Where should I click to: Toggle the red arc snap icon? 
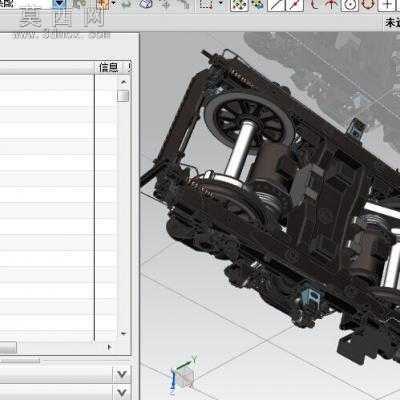pyautogui.click(x=314, y=5)
